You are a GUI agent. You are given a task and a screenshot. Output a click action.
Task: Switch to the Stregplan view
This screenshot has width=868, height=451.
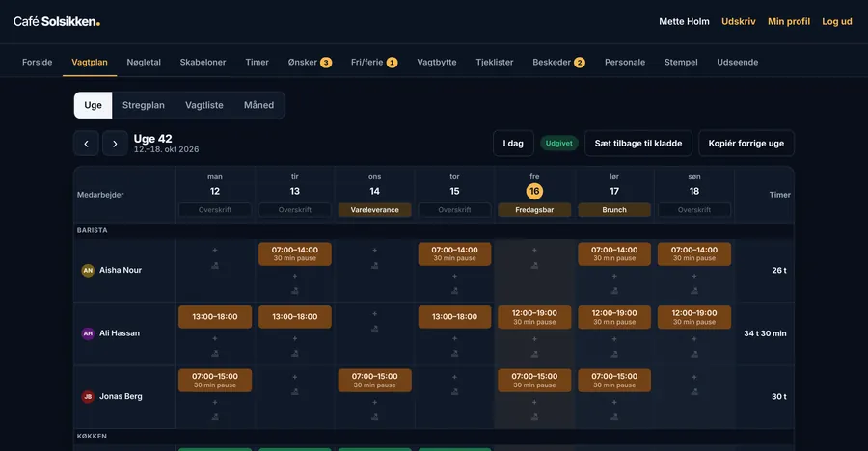(x=144, y=105)
